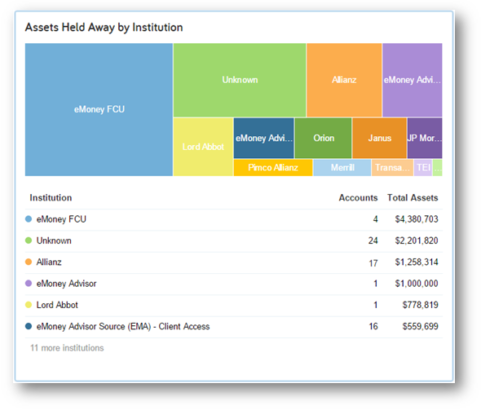Click the green Unknown treemap block

(x=240, y=80)
